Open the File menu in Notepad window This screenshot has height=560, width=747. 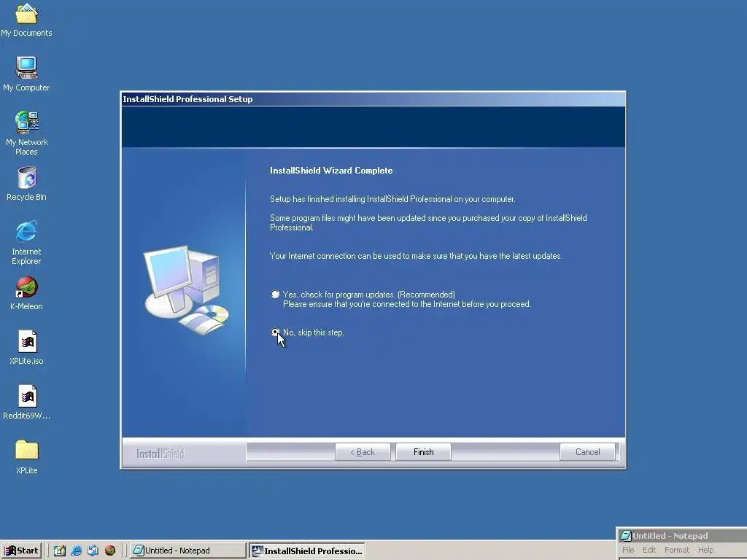pyautogui.click(x=628, y=550)
